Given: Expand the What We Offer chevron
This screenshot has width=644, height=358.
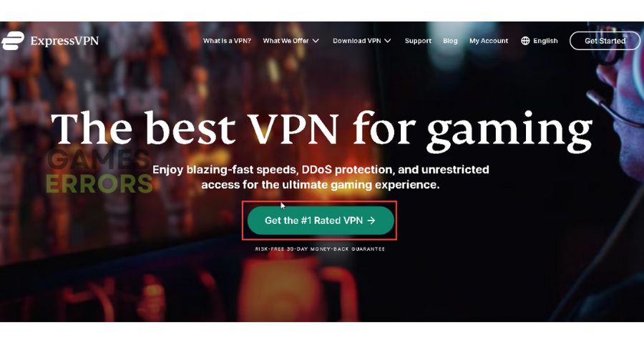Looking at the screenshot, I should coord(316,41).
